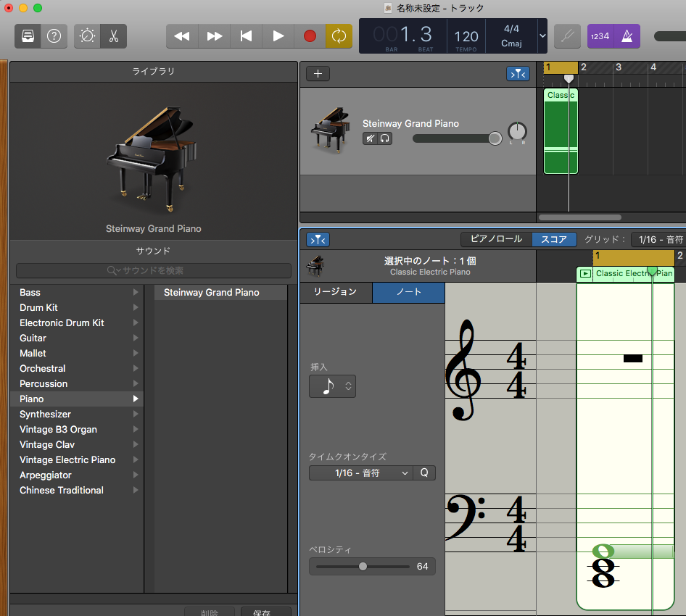The height and width of the screenshot is (616, 686).
Task: Click the Fast Forward transport button
Action: tap(215, 36)
